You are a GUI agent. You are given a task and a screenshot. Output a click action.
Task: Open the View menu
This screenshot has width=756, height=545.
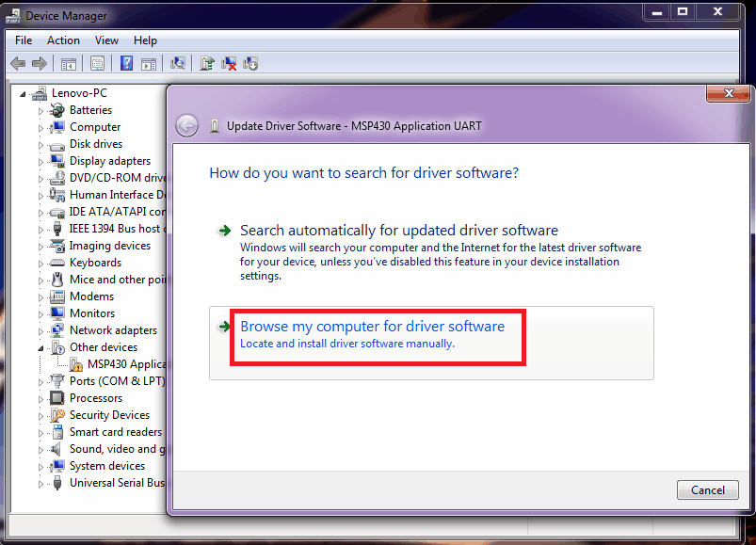pos(106,40)
